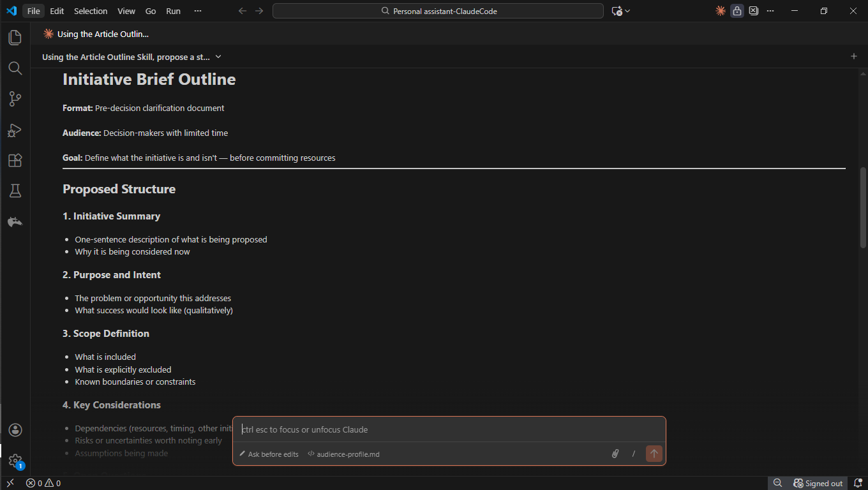Click the Proposed Structure heading
This screenshot has width=868, height=490.
pyautogui.click(x=119, y=189)
